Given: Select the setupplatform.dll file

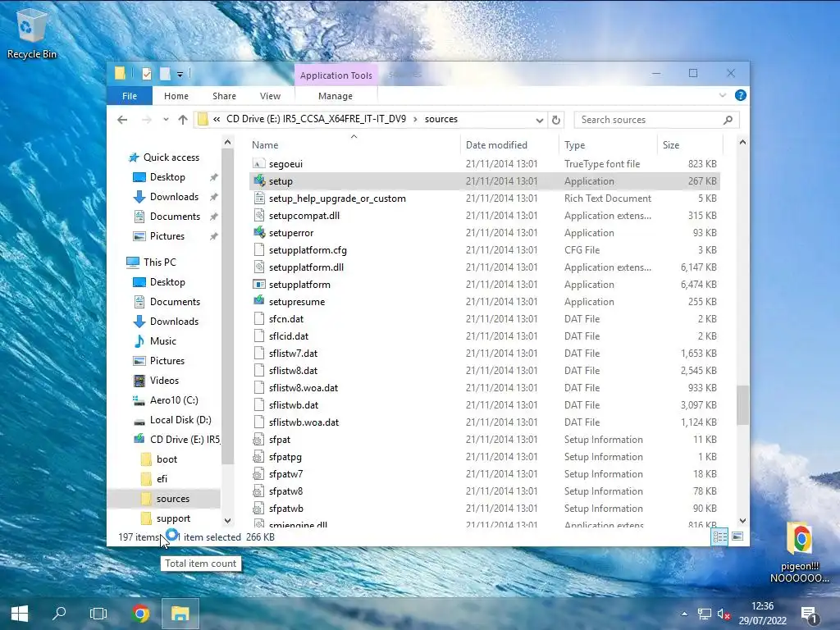Looking at the screenshot, I should 484,267.
